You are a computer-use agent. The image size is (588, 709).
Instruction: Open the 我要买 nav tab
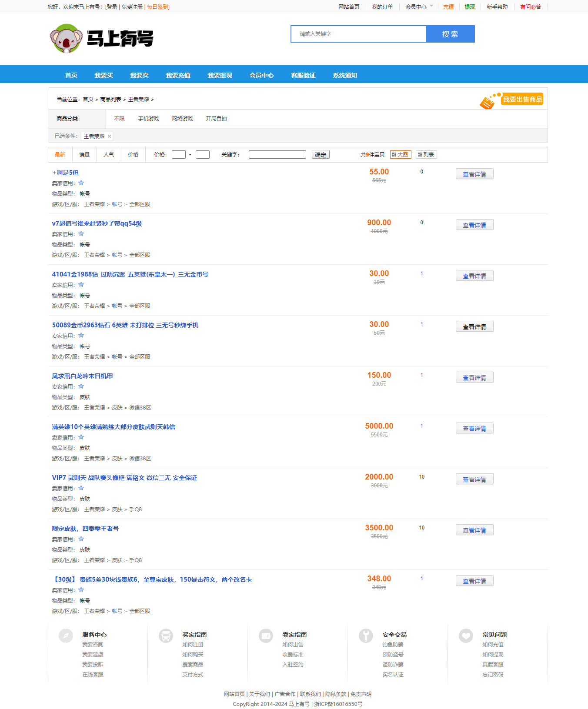click(104, 75)
